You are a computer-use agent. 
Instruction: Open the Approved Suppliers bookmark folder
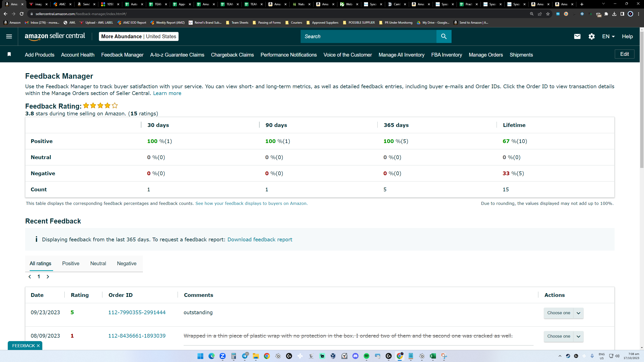click(322, 23)
